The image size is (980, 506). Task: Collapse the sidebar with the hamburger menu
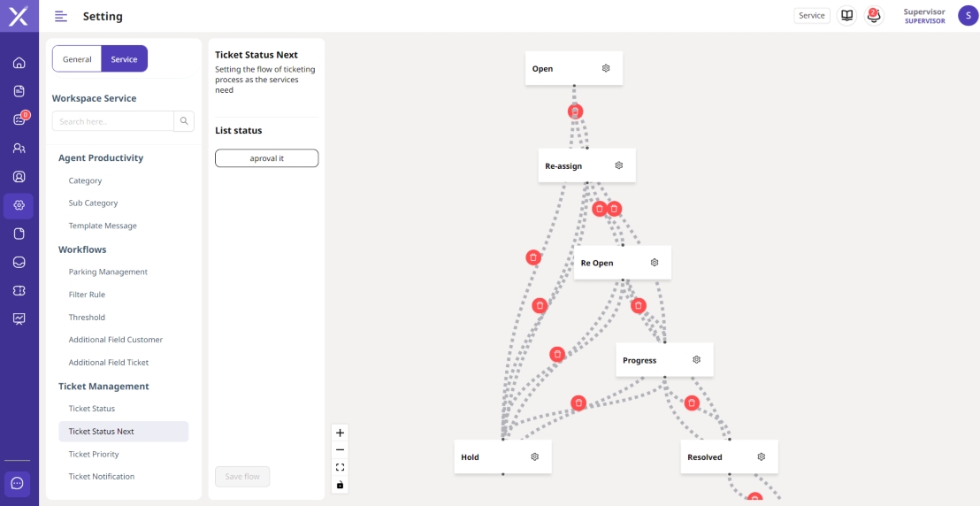click(61, 16)
